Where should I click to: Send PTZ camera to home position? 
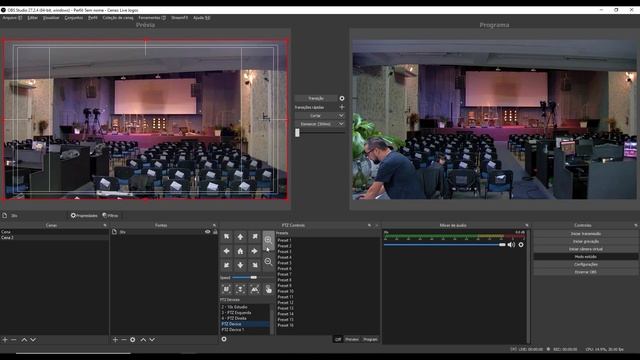pyautogui.click(x=240, y=251)
